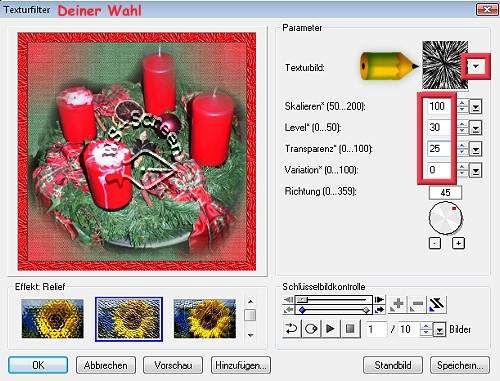Click the keyframe reverse icon
Screen dimensions: 500x381
[x=437, y=304]
